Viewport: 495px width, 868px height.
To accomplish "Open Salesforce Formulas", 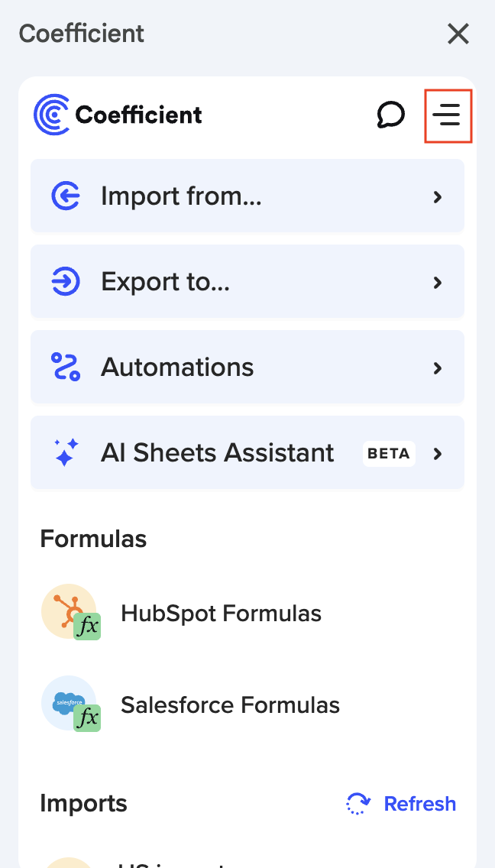I will point(230,704).
